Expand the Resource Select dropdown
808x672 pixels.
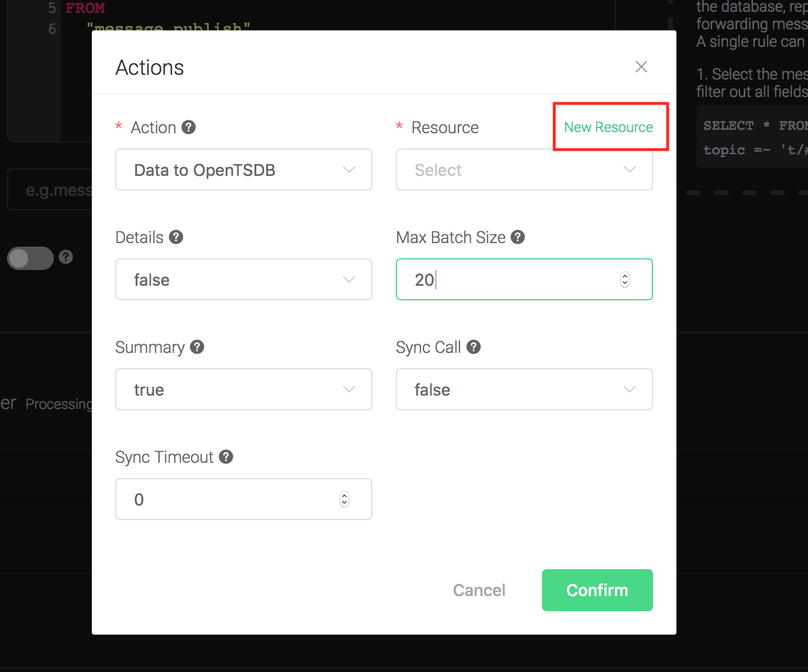click(x=524, y=169)
